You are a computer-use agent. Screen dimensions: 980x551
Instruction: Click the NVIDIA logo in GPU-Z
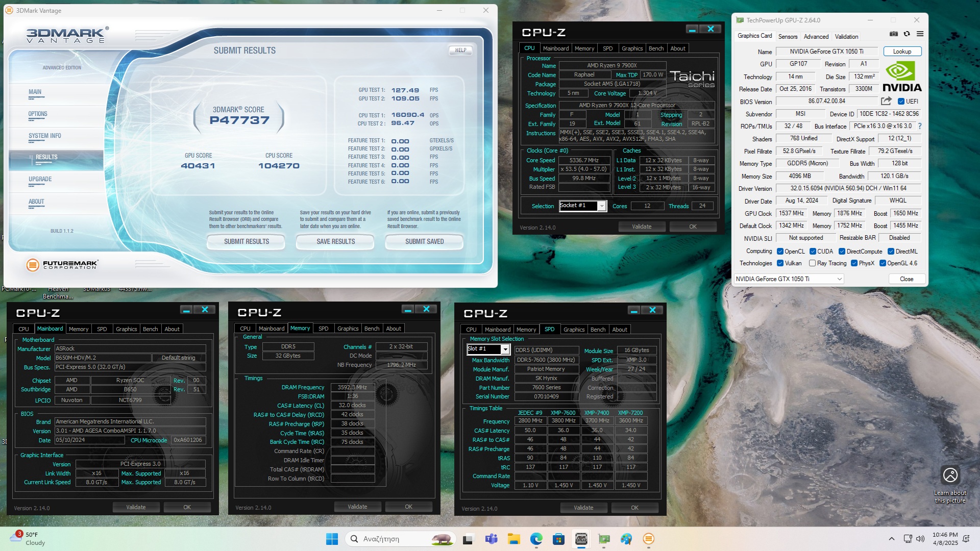tap(902, 77)
